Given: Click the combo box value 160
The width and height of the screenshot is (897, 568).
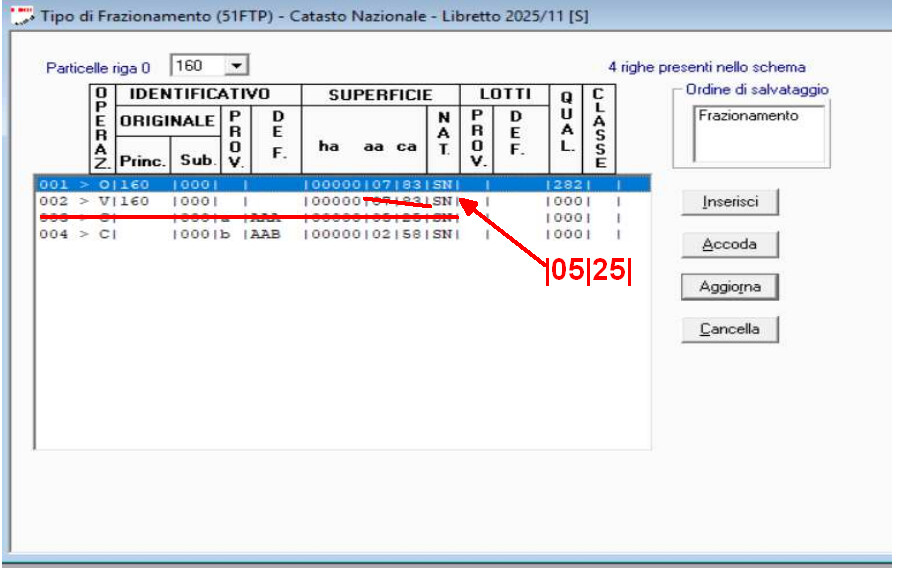Looking at the screenshot, I should [196, 66].
